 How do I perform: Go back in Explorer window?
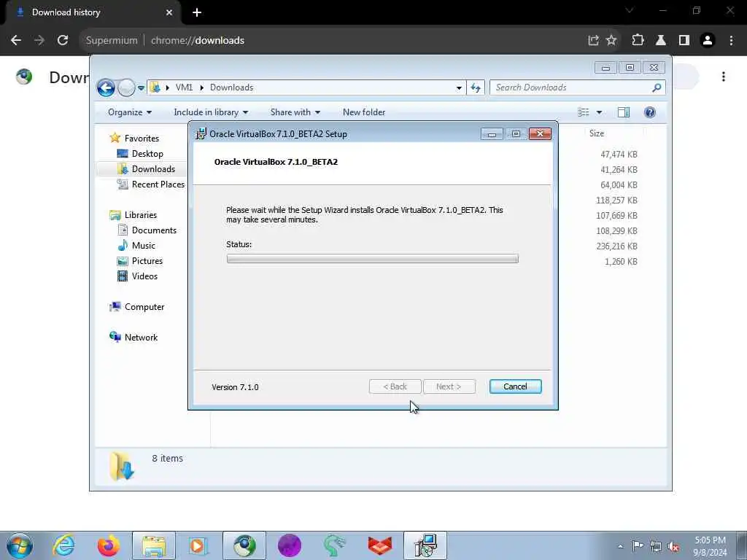(x=106, y=87)
